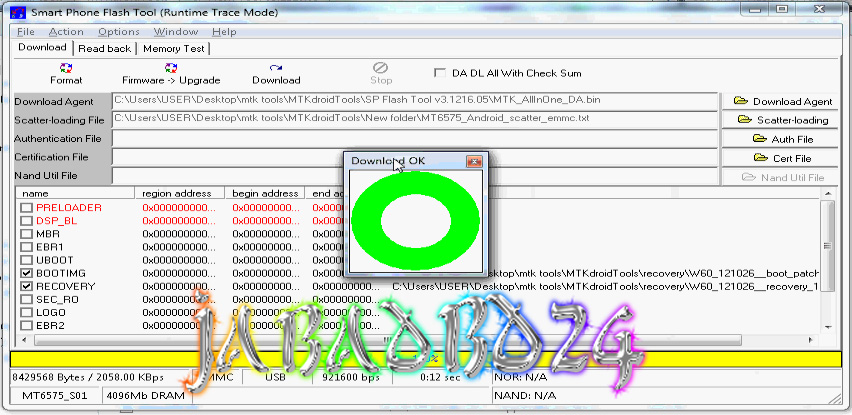The image size is (852, 415).
Task: Select the SEC_RO row name
Action: (x=57, y=299)
